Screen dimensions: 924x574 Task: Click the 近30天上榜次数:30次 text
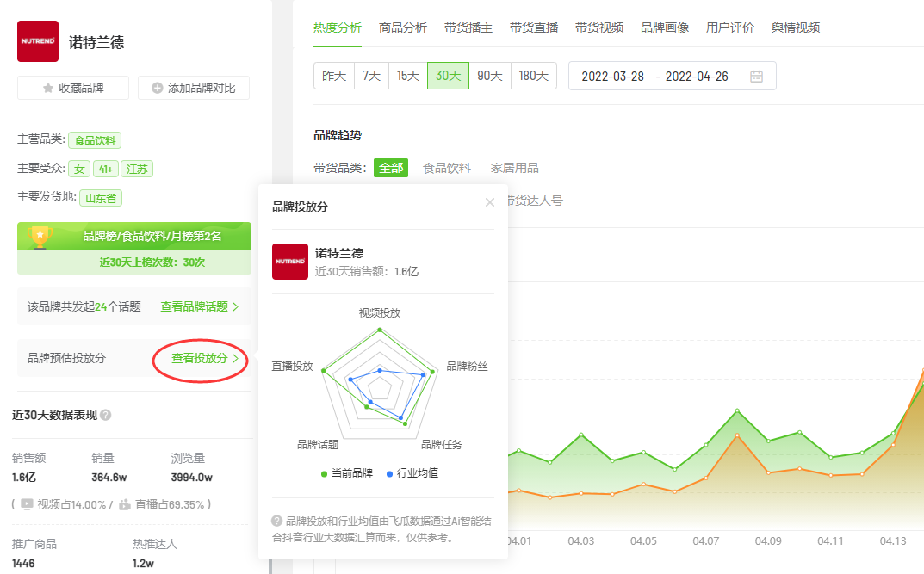pos(152,262)
